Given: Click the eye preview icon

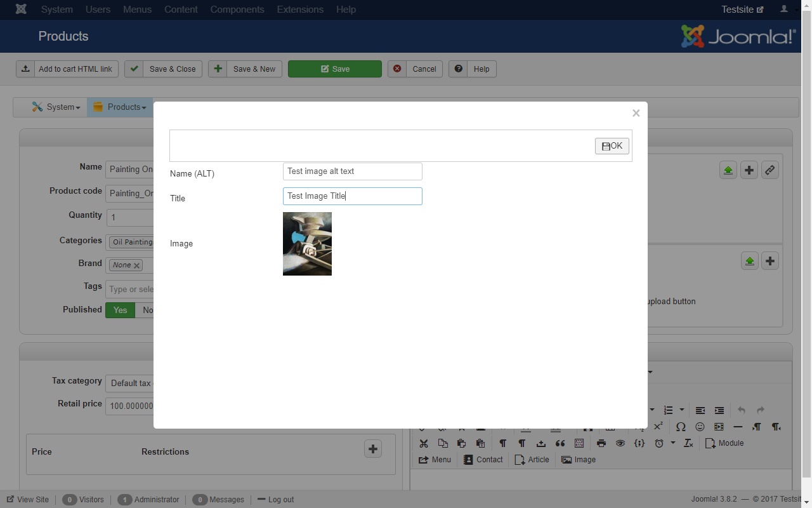Looking at the screenshot, I should tap(620, 443).
